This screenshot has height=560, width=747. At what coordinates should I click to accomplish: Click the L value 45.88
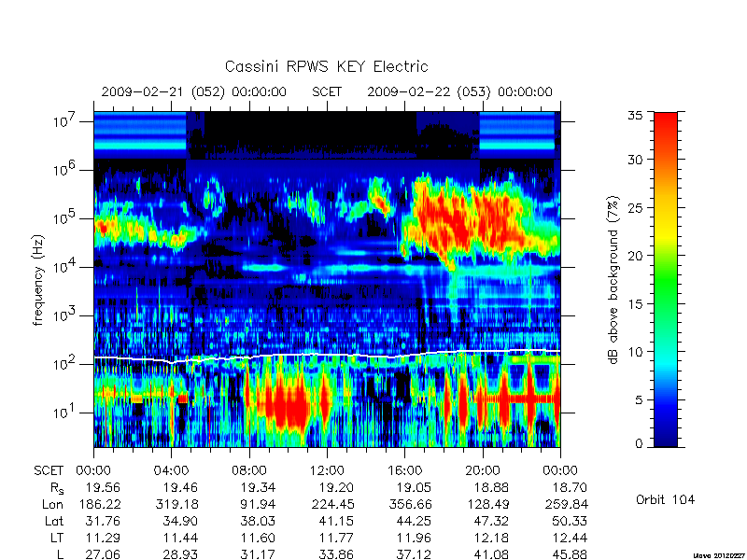tap(570, 554)
